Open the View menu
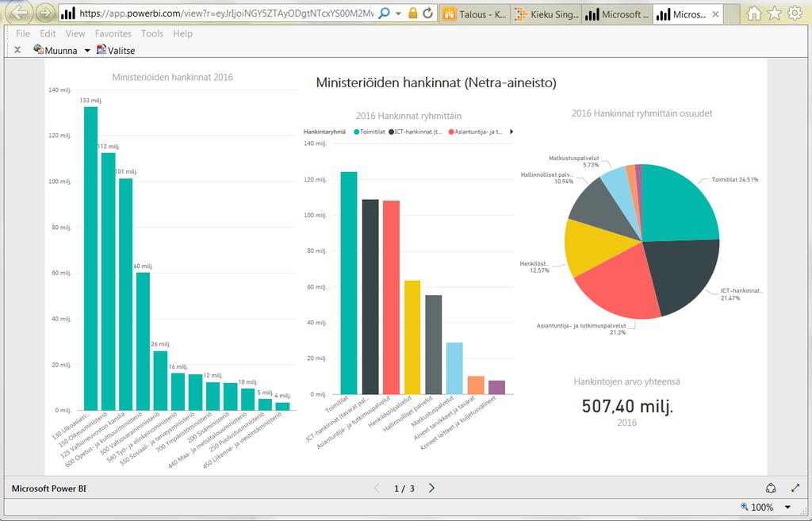 tap(75, 33)
